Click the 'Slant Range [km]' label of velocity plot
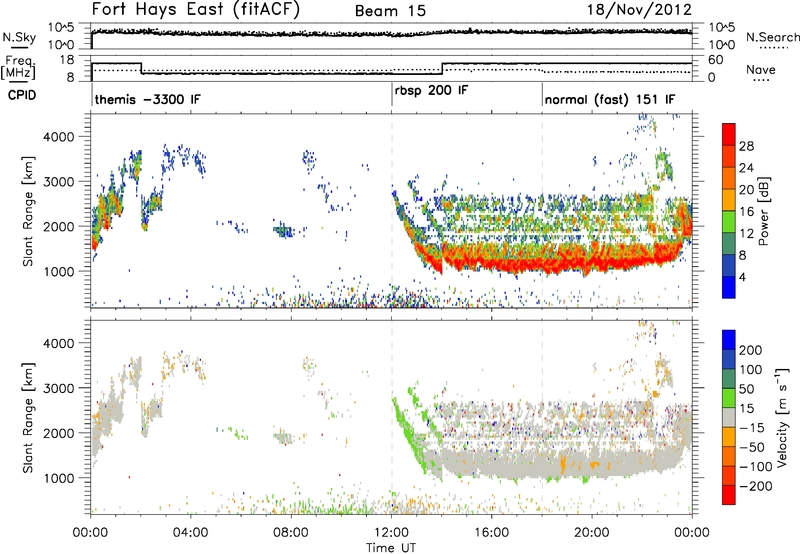Screen dimensions: 800x554 point(28,418)
